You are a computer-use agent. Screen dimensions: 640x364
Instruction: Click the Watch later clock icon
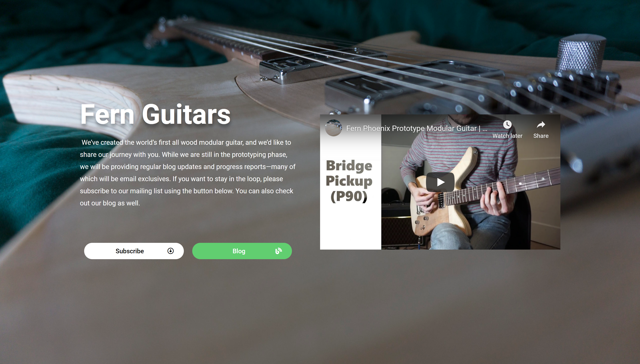[507, 125]
